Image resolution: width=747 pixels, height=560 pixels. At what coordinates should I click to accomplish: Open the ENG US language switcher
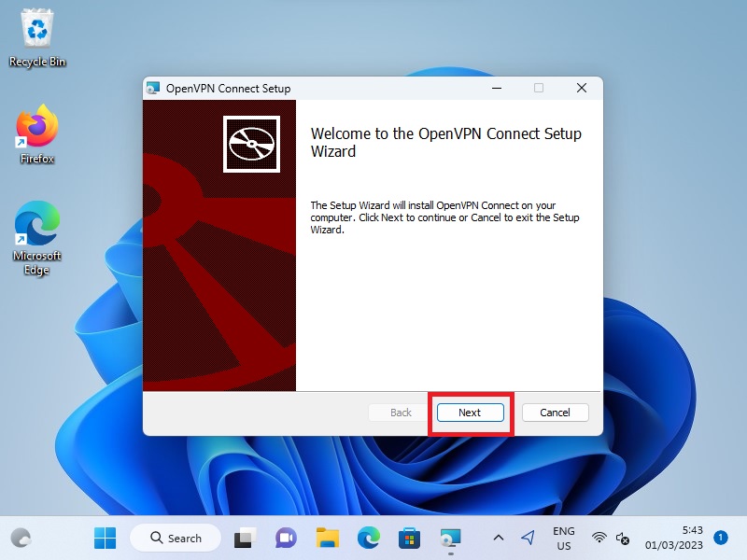564,538
